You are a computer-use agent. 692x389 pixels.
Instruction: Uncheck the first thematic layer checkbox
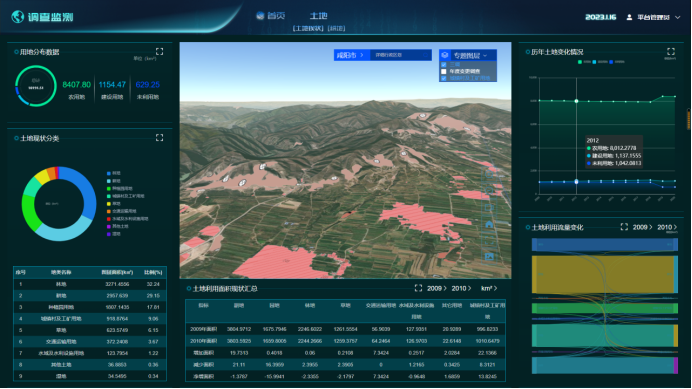pyautogui.click(x=444, y=64)
